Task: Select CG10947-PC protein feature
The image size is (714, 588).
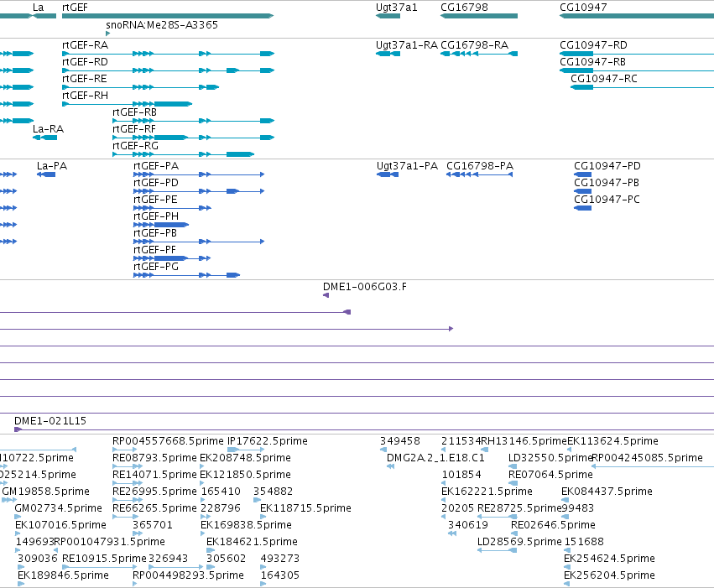Action: (x=583, y=208)
